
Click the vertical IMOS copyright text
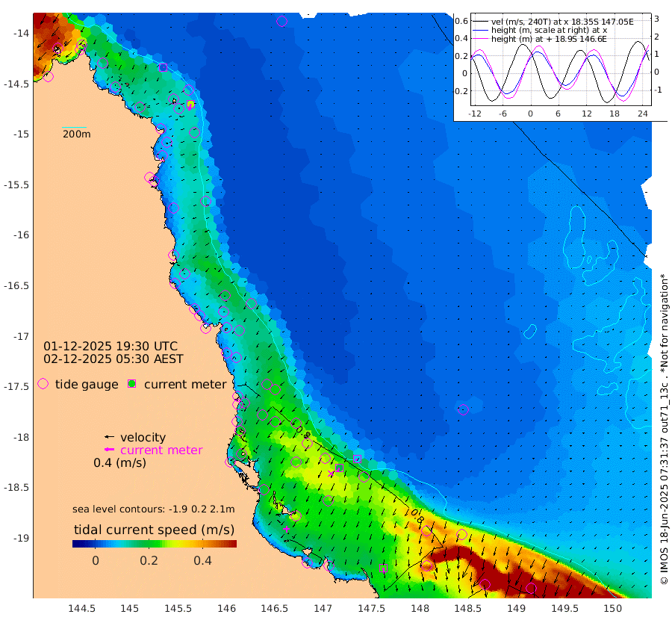tap(664, 428)
